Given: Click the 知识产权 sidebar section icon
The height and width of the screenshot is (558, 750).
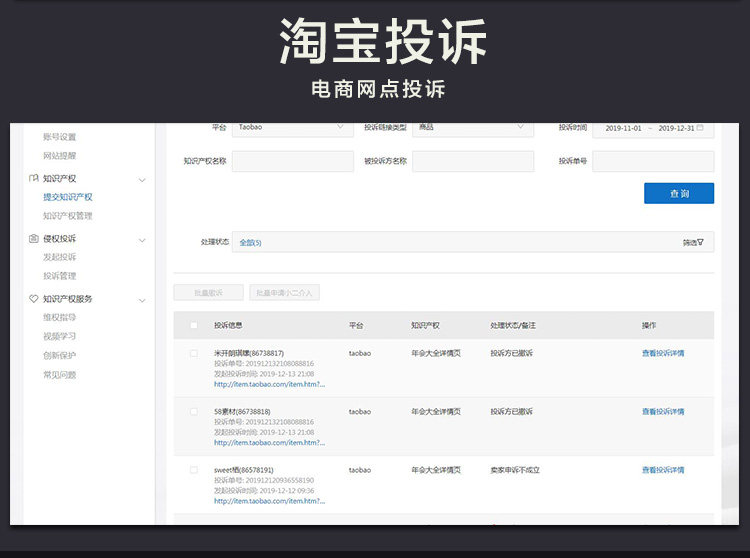Looking at the screenshot, I should point(33,178).
